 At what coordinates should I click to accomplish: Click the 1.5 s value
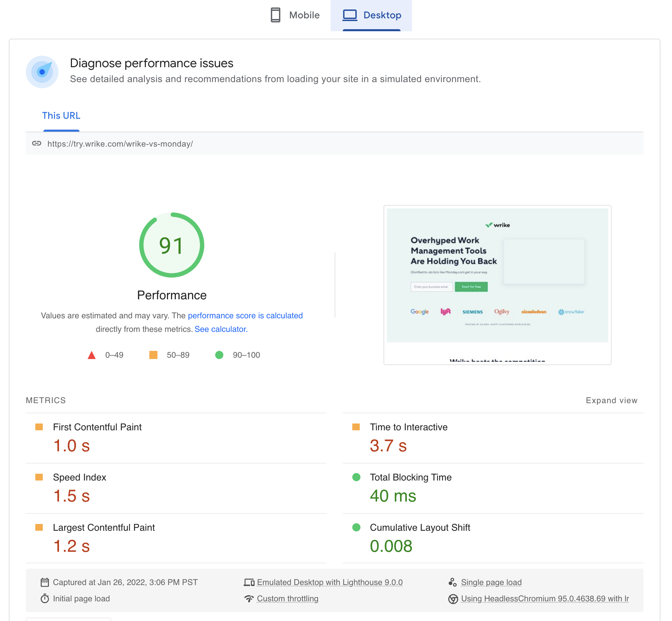tap(72, 496)
